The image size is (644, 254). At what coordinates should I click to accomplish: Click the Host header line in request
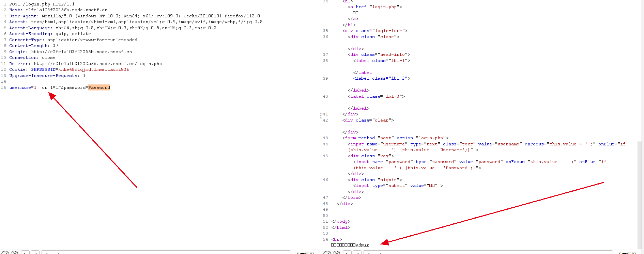pos(58,10)
